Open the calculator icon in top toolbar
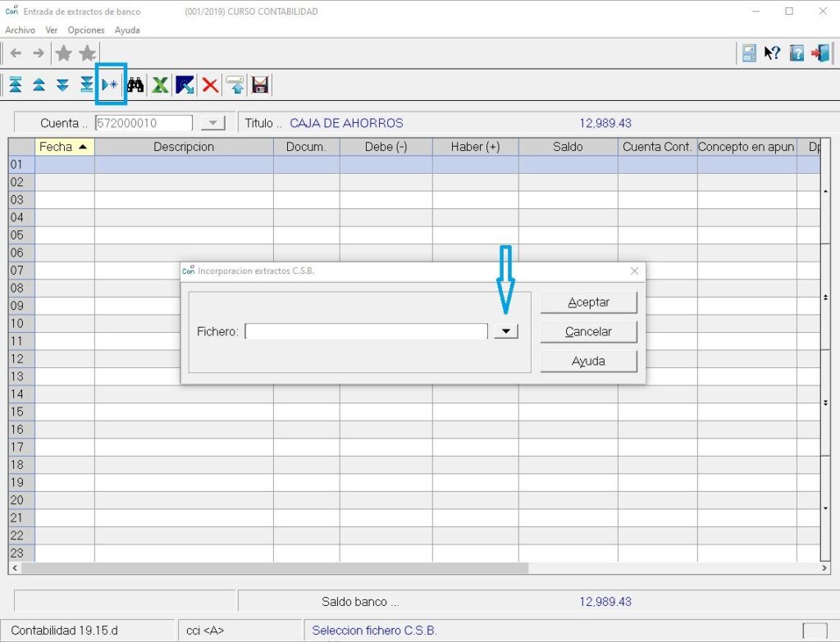Screen dimensions: 840x642 click(749, 53)
